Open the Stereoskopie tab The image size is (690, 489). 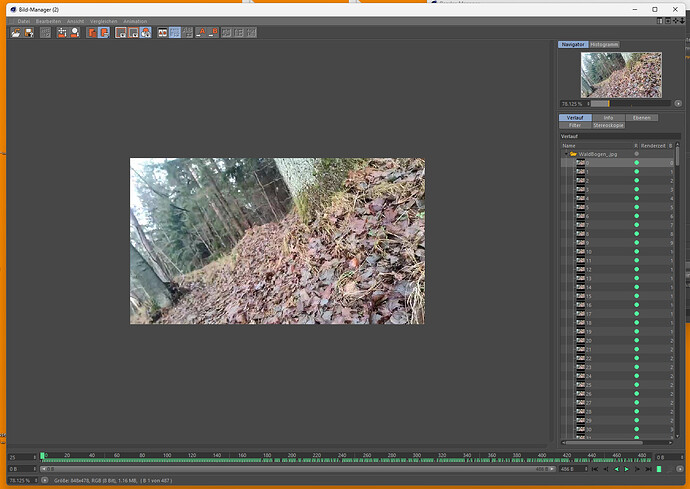pos(609,125)
